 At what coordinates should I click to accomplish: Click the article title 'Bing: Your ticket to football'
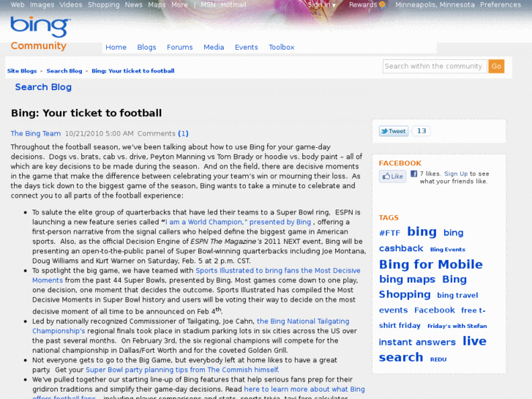[x=86, y=113]
